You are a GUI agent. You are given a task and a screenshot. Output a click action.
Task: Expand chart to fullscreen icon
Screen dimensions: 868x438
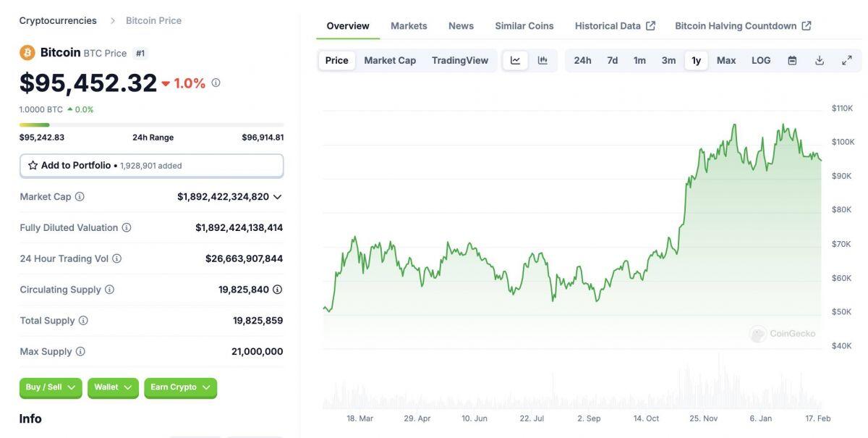click(846, 60)
